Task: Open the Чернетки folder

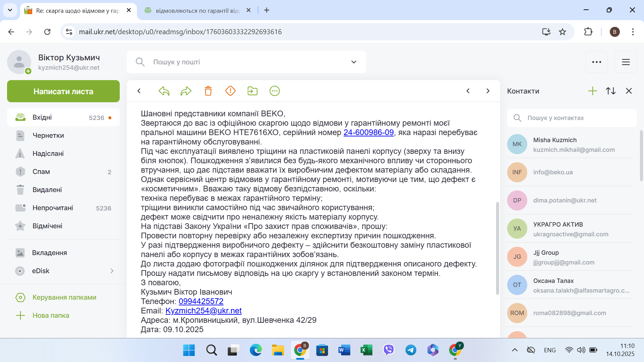Action: coord(48,135)
